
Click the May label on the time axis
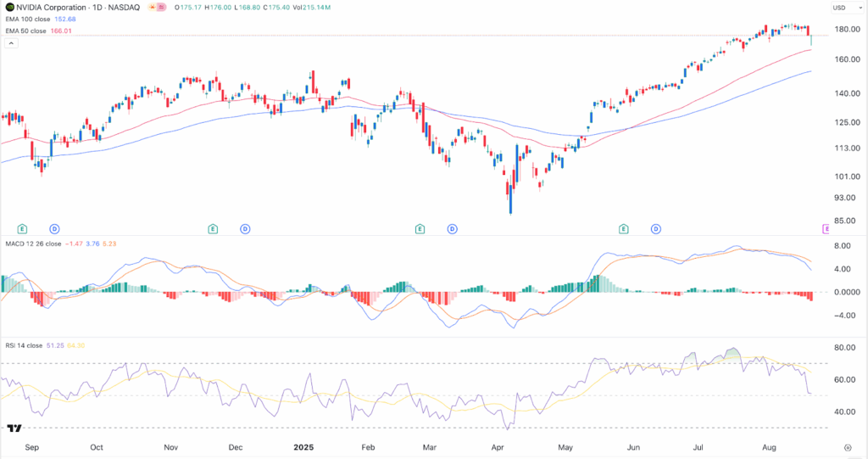(565, 447)
